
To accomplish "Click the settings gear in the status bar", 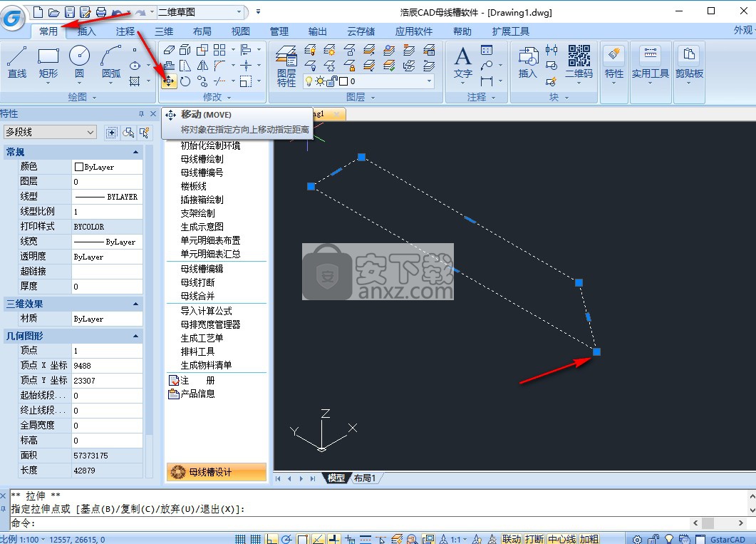I will pyautogui.click(x=638, y=539).
